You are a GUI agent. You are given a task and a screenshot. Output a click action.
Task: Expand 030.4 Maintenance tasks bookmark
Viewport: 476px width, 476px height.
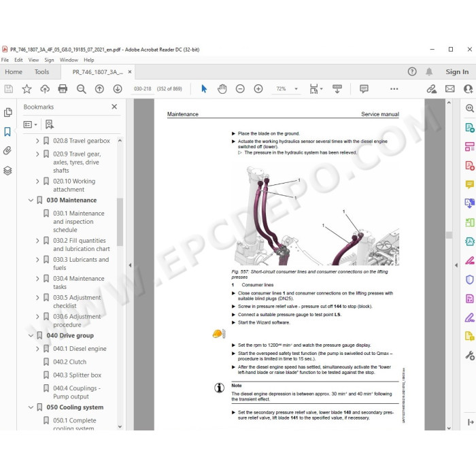[x=37, y=279]
